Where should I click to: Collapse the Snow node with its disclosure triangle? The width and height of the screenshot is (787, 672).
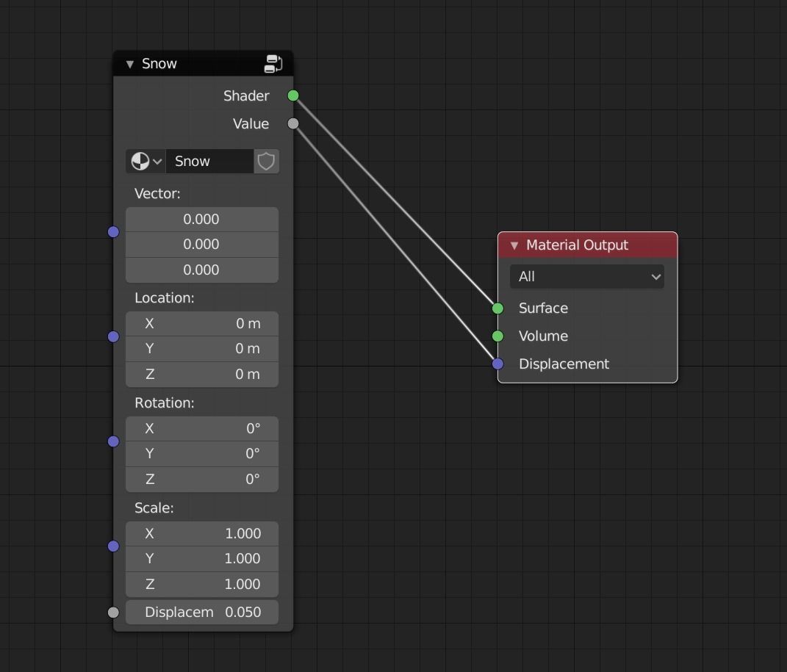(x=129, y=63)
